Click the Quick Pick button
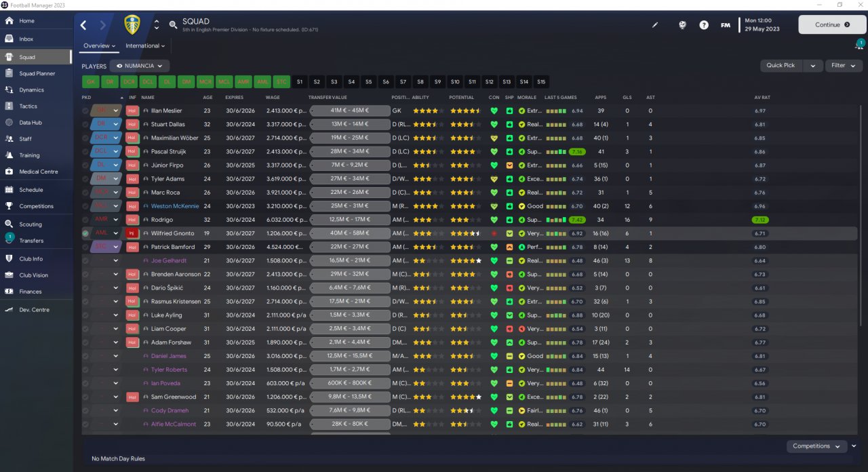This screenshot has width=868, height=472. coord(781,66)
